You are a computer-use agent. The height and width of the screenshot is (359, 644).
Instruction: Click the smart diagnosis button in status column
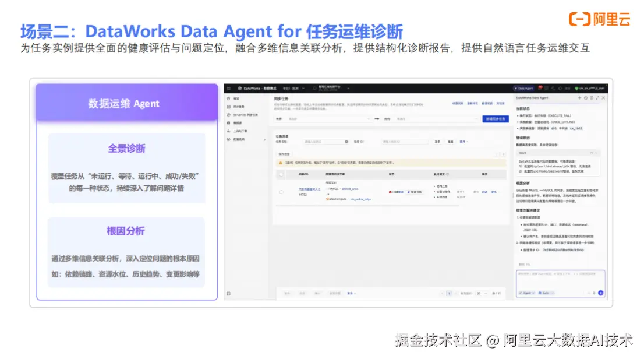tap(415, 192)
